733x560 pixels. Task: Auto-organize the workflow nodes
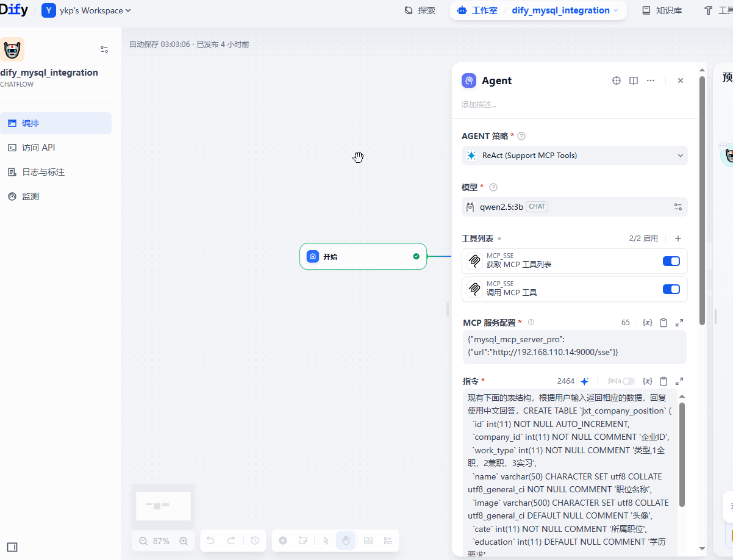coord(387,540)
